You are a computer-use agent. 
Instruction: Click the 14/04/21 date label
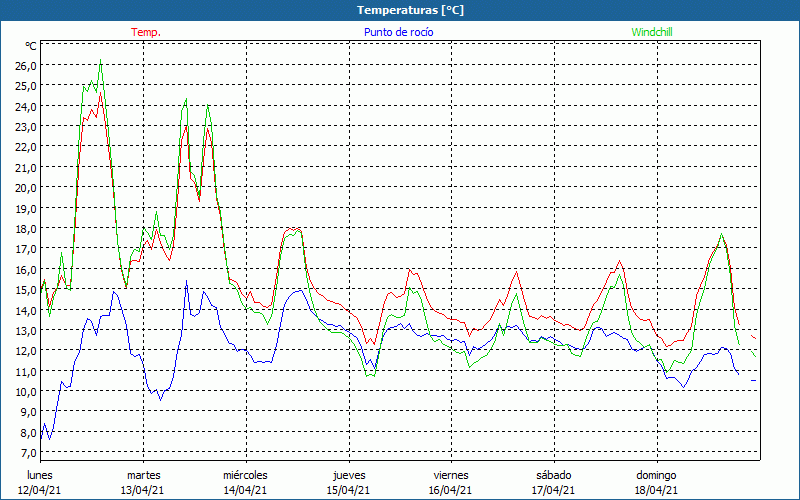(245, 490)
